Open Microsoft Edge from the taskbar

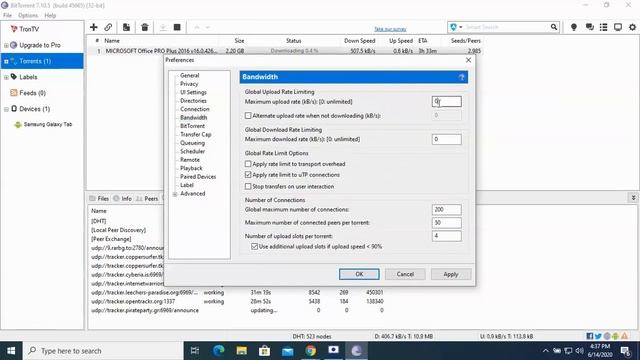pos(219,351)
